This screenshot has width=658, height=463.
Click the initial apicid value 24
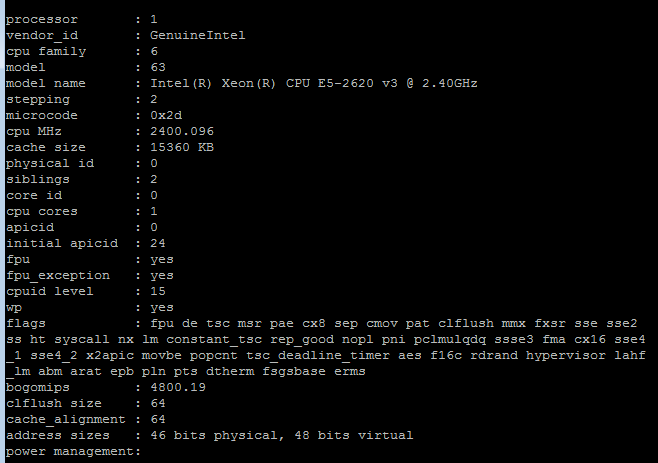pos(158,243)
